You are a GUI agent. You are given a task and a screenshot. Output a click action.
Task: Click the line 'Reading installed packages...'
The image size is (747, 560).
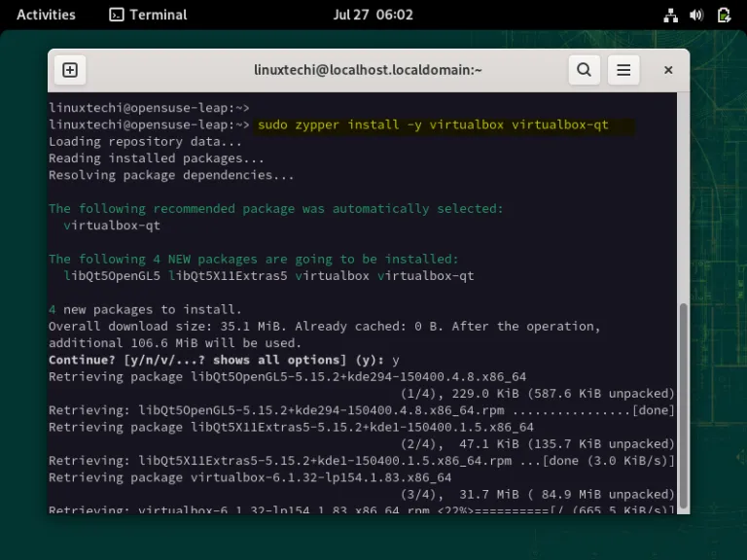[x=157, y=158]
